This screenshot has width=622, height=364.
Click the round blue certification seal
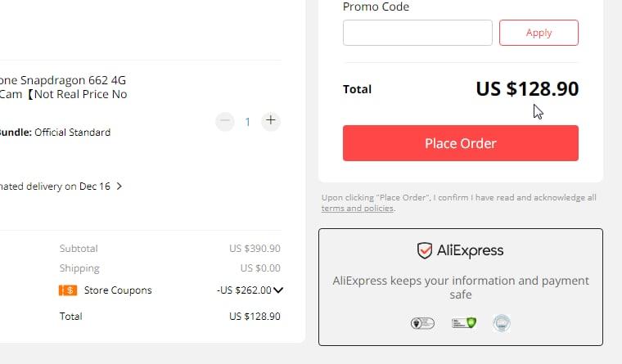[502, 323]
